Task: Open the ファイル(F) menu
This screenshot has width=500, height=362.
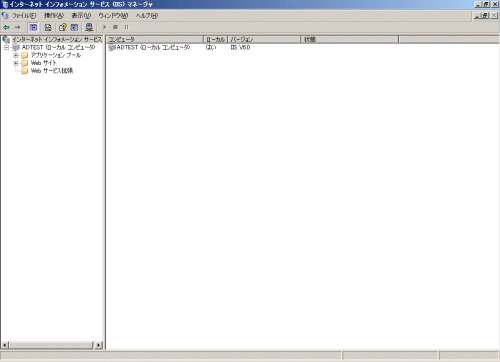Action: point(24,16)
